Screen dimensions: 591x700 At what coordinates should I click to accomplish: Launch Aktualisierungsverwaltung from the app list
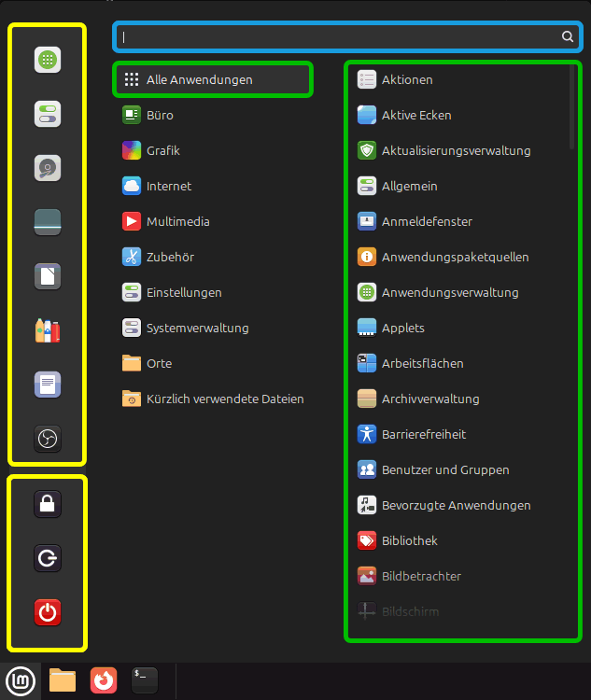[456, 151]
